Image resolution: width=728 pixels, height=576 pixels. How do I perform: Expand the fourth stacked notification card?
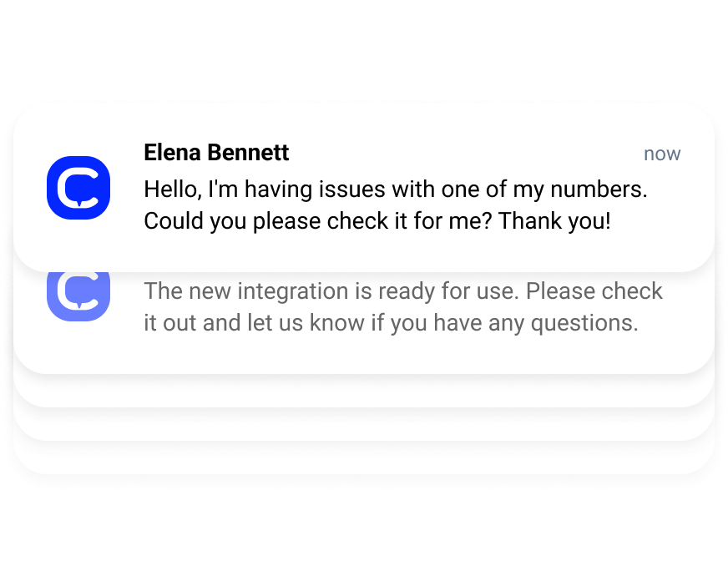pos(363,425)
